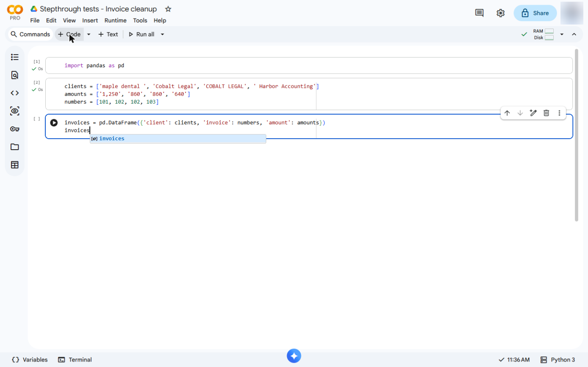
Task: Run the invoices DataFrame cell
Action: coord(54,123)
